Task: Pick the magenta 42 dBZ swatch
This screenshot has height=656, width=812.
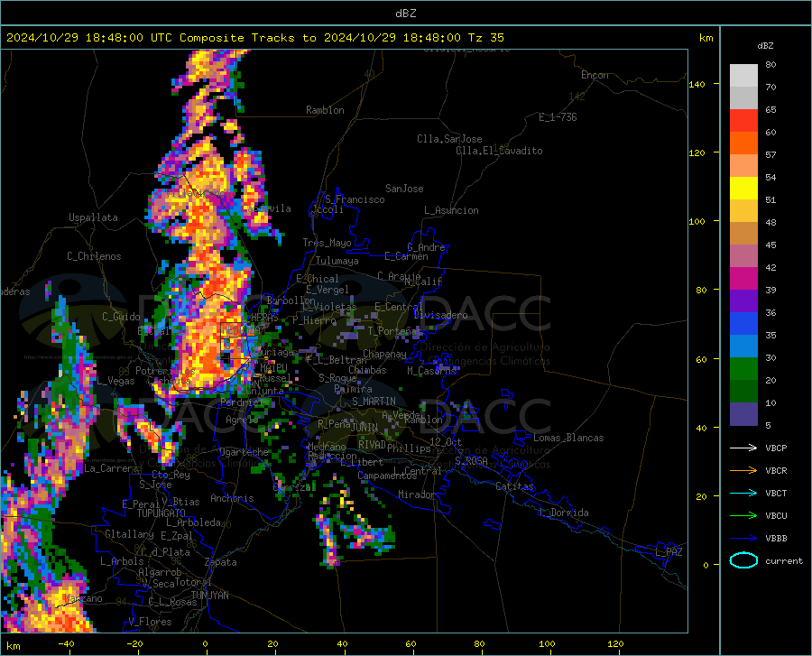Action: [x=743, y=279]
